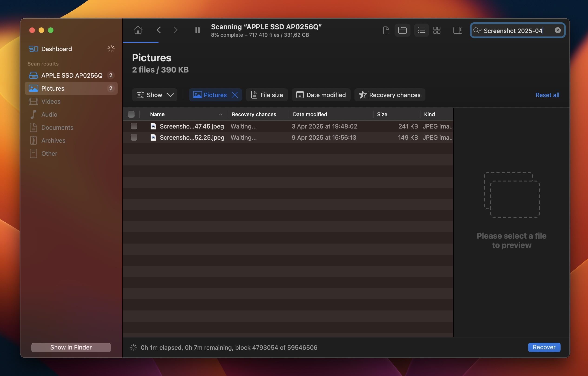
Task: Click the 149 KB size cell
Action: (x=408, y=138)
